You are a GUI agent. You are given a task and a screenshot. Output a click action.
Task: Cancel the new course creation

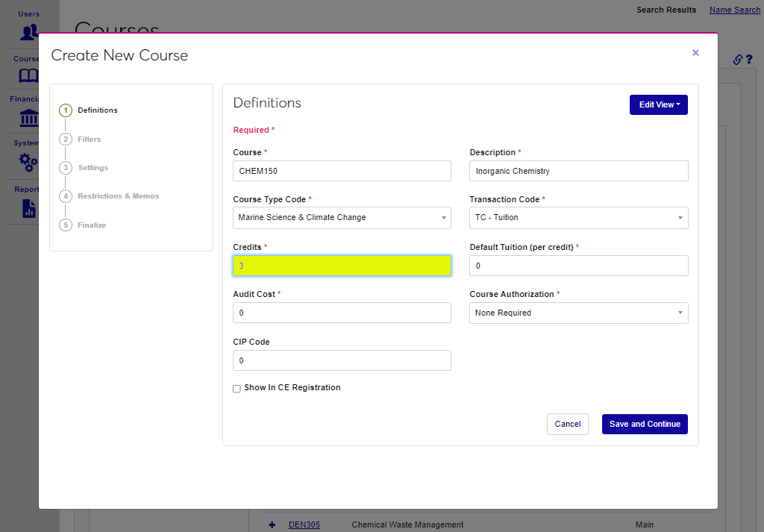567,424
